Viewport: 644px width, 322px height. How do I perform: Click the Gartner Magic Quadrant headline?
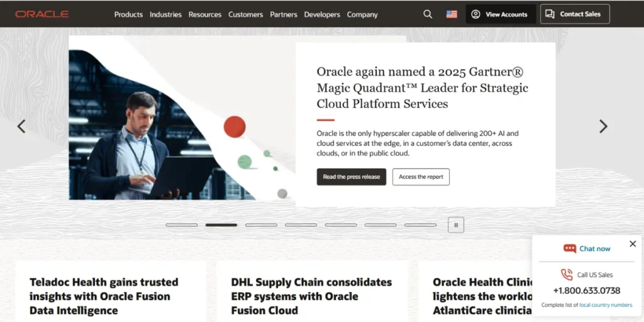click(x=422, y=87)
